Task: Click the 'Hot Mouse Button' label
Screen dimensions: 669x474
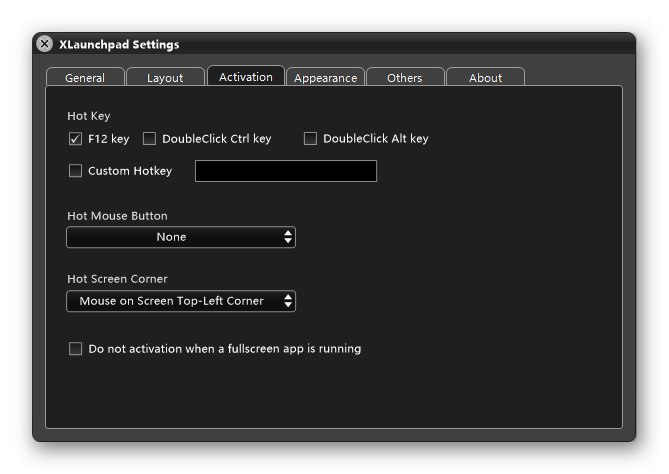Action: [x=117, y=216]
